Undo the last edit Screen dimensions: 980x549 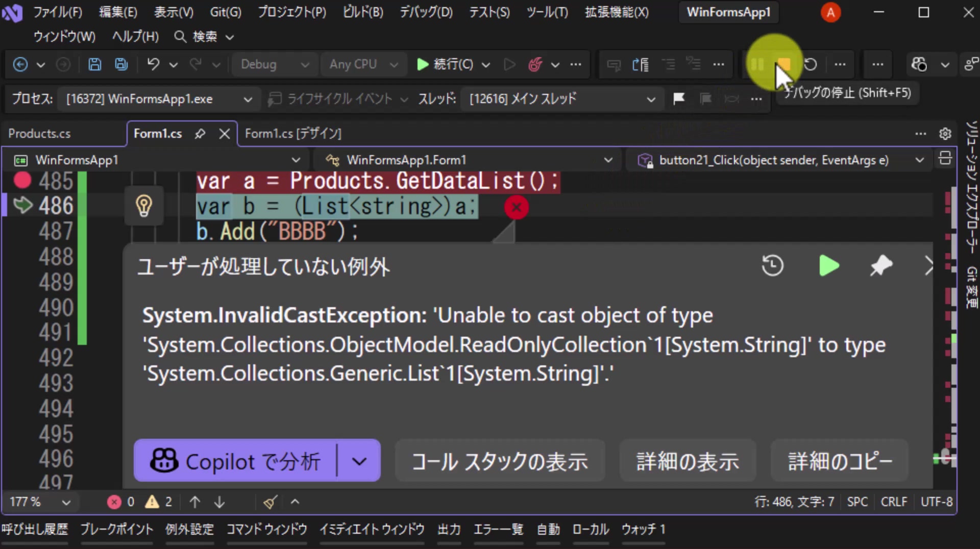click(x=153, y=64)
